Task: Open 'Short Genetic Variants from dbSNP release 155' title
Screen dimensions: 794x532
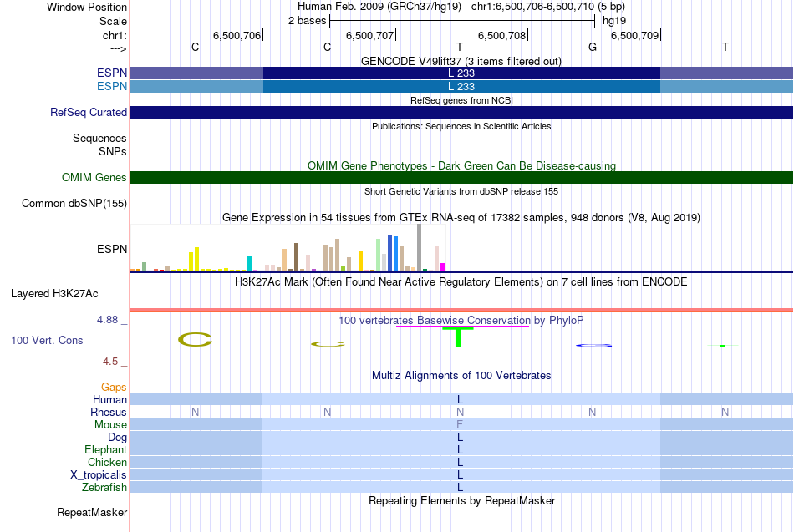Action: point(461,191)
